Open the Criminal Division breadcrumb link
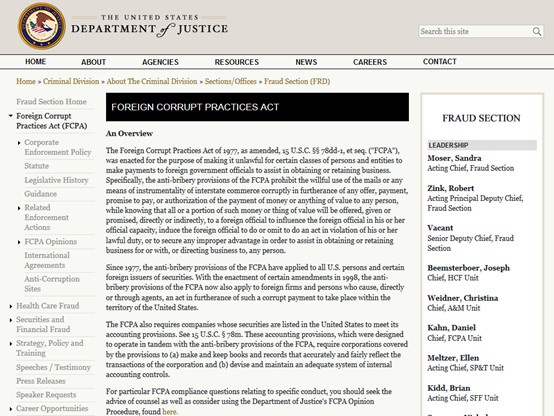 pos(71,81)
